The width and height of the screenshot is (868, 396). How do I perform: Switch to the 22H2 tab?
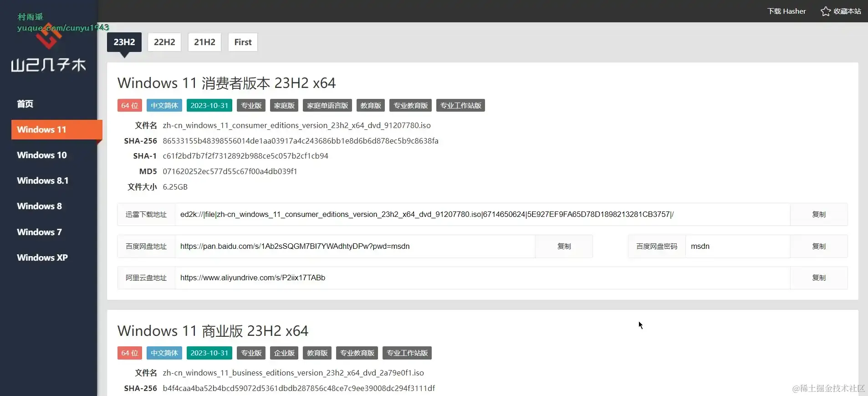click(164, 42)
